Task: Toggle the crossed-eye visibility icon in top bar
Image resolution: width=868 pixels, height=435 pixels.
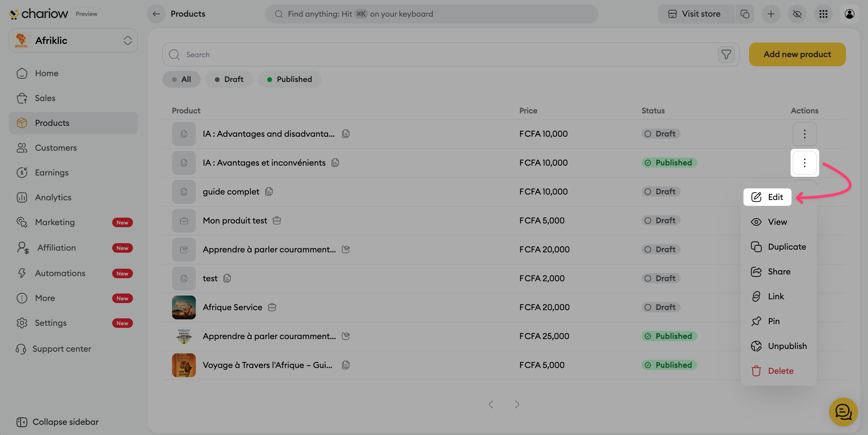Action: point(797,14)
